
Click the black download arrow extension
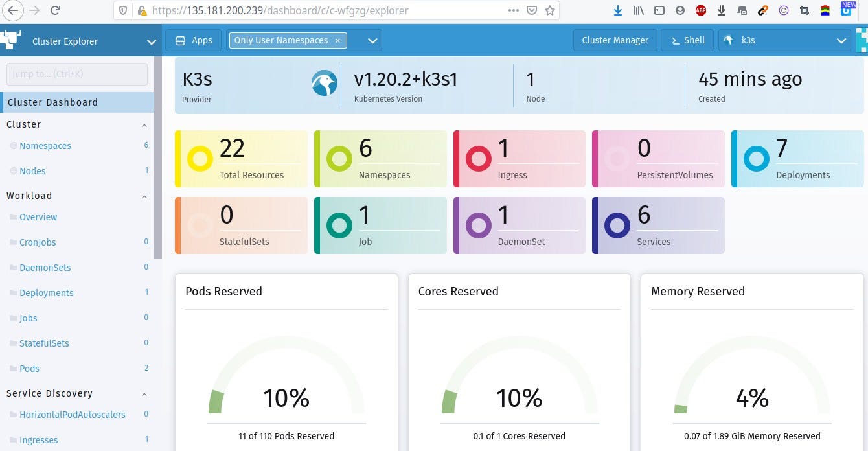coord(722,10)
